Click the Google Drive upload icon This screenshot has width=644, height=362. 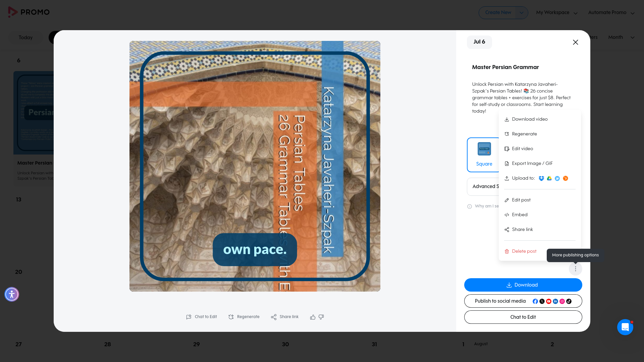[x=549, y=178]
